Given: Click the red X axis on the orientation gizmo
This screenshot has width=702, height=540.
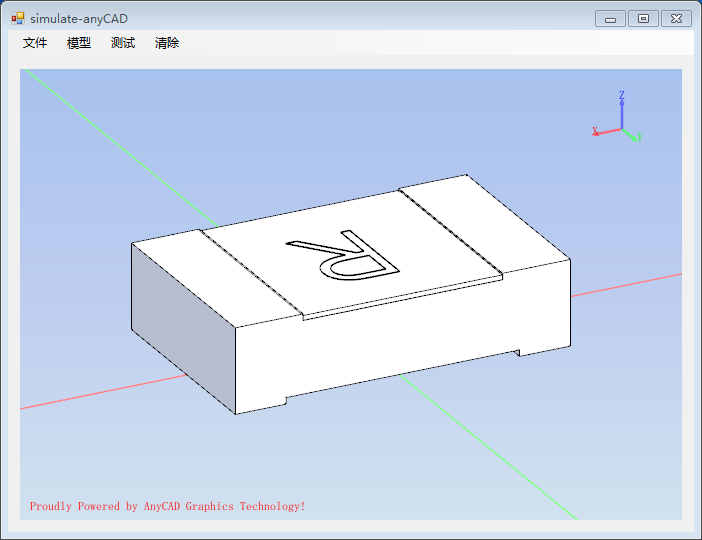Looking at the screenshot, I should tap(606, 131).
